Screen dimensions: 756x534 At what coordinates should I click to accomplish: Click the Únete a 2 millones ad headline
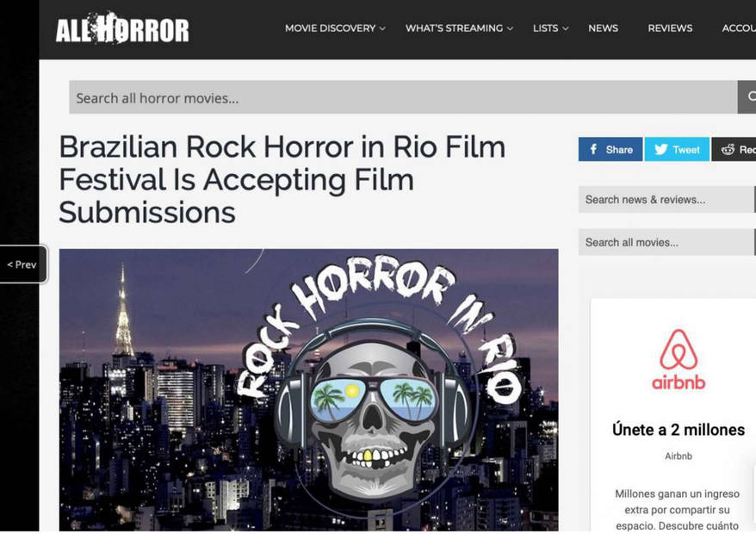point(679,429)
